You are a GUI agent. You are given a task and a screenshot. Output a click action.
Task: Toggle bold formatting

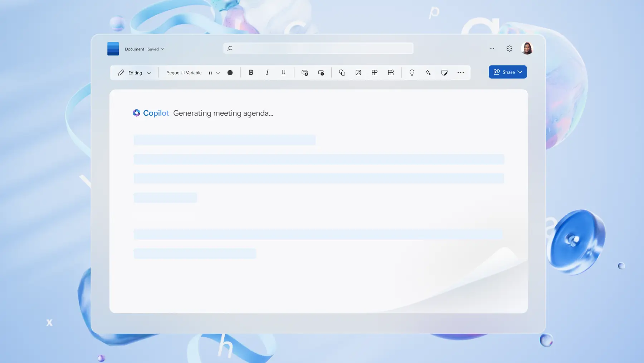[x=251, y=72]
